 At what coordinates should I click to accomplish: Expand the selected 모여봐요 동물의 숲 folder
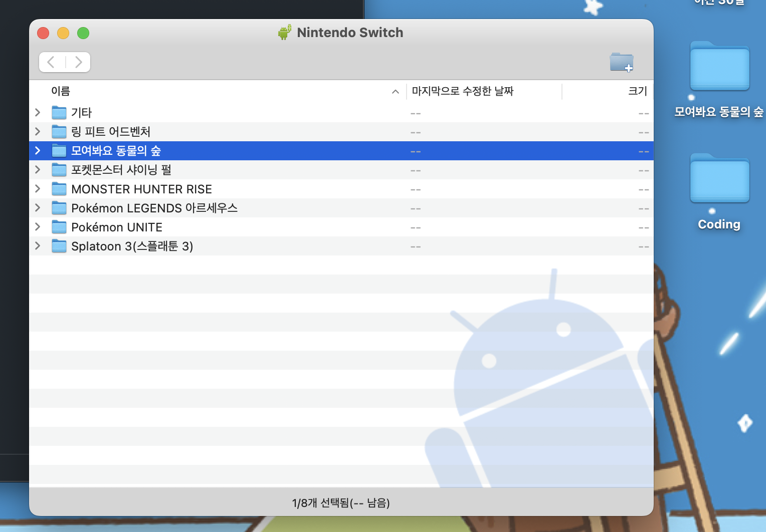(38, 150)
